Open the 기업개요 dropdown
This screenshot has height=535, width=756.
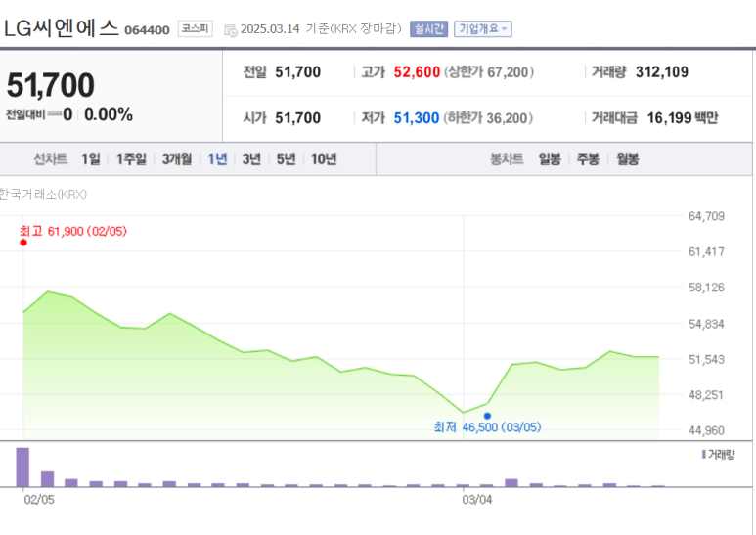click(482, 29)
